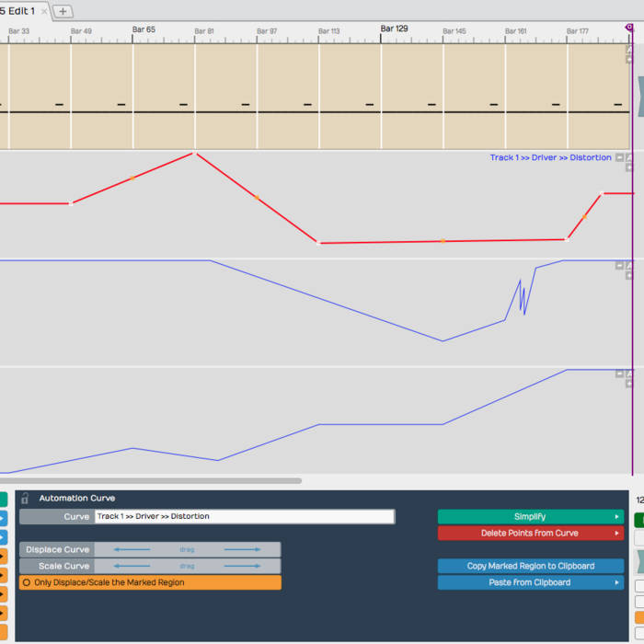Open Delete Points from Curve submenu arrow

[617, 534]
